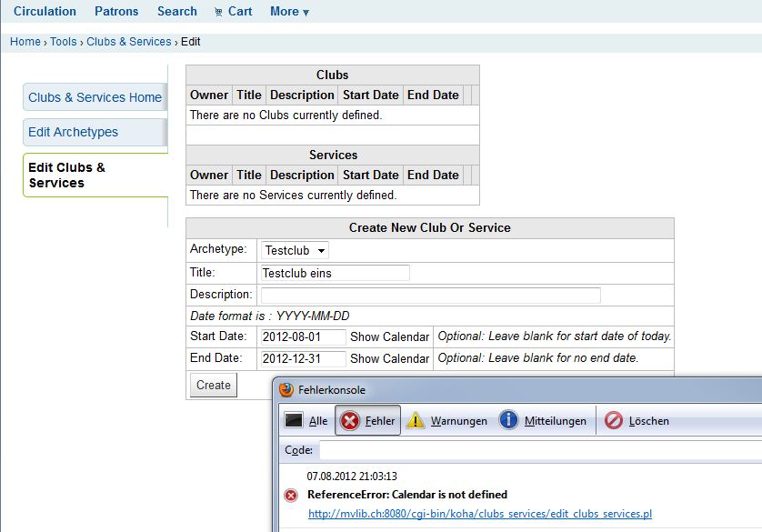Open the Patrons menu
This screenshot has width=762, height=532.
[116, 11]
